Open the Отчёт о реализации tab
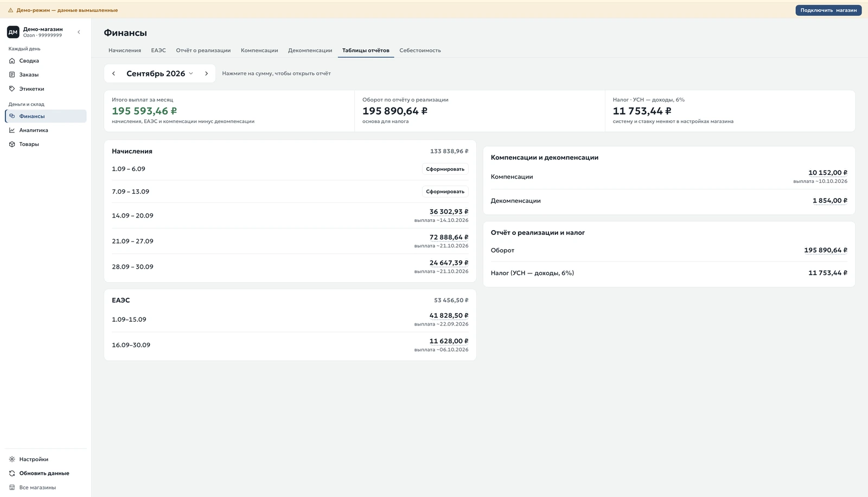The height and width of the screenshot is (497, 868). click(203, 50)
